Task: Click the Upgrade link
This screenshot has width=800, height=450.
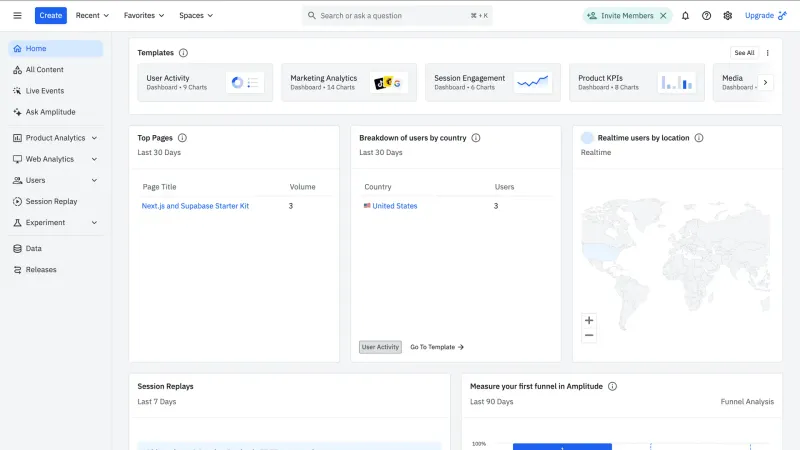Action: point(765,15)
